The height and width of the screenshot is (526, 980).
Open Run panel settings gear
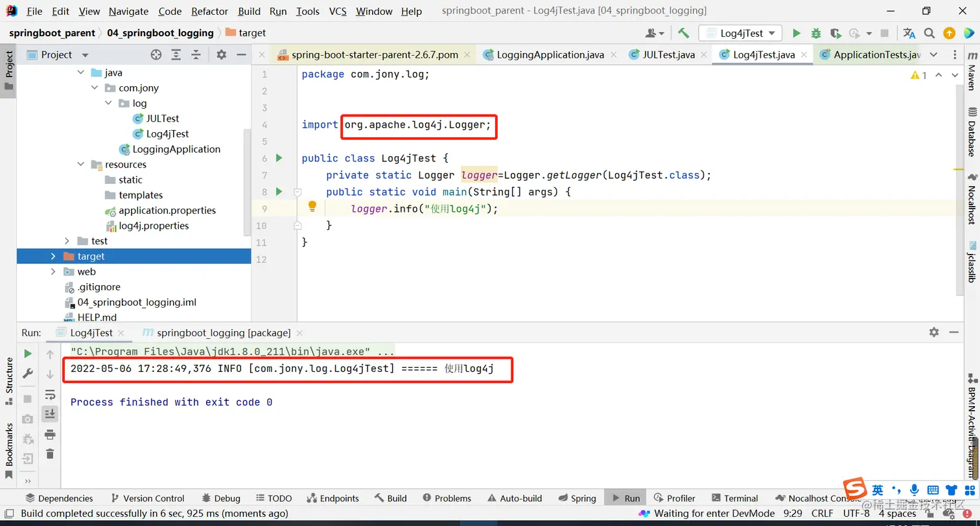(x=934, y=332)
